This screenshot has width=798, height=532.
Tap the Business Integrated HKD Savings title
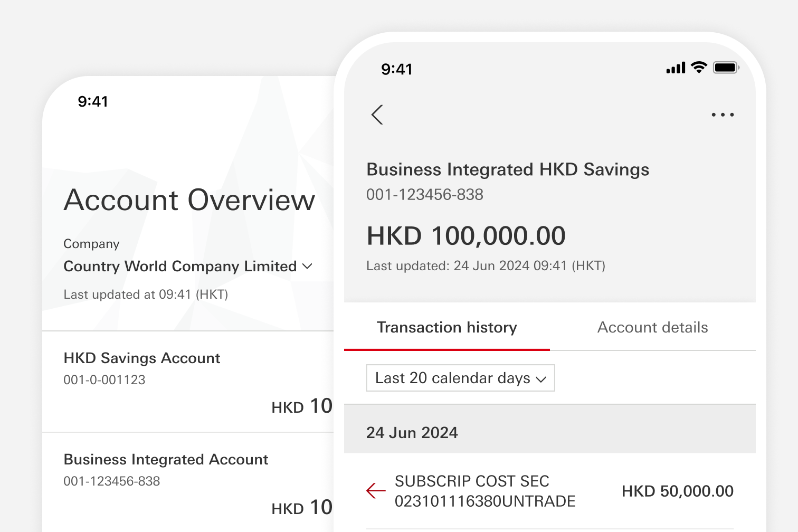coord(508,169)
